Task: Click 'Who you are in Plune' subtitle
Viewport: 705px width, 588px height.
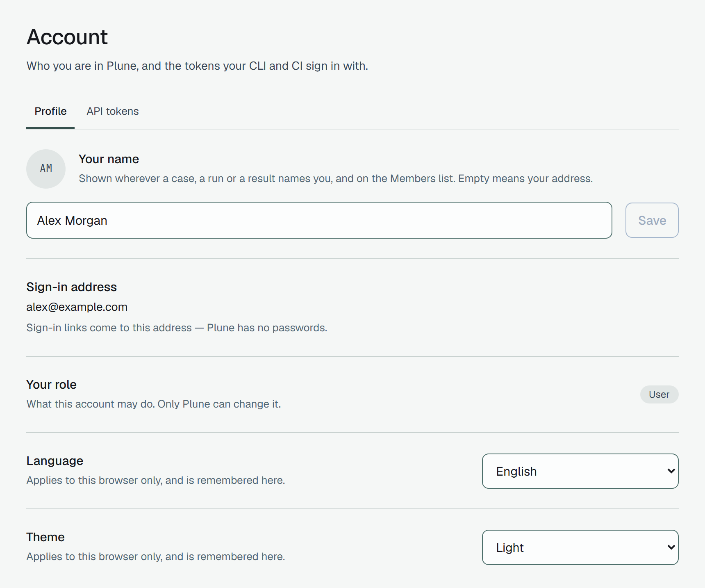Action: [x=197, y=66]
